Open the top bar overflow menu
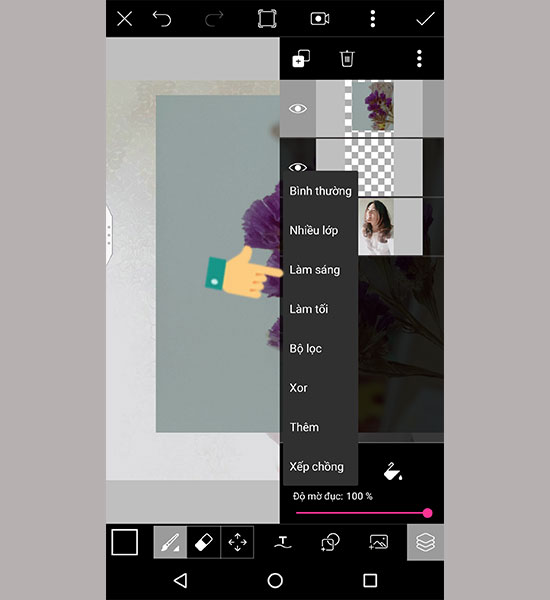550x600 pixels. click(373, 18)
